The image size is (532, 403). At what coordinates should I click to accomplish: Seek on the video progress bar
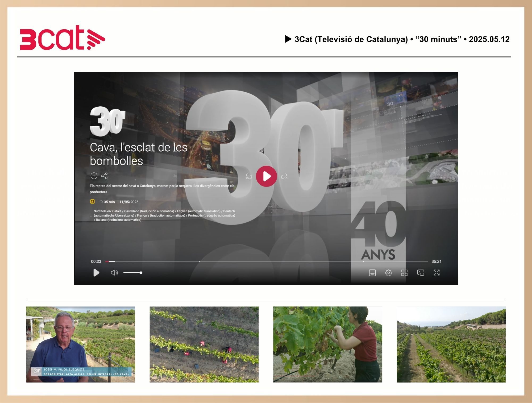point(267,261)
